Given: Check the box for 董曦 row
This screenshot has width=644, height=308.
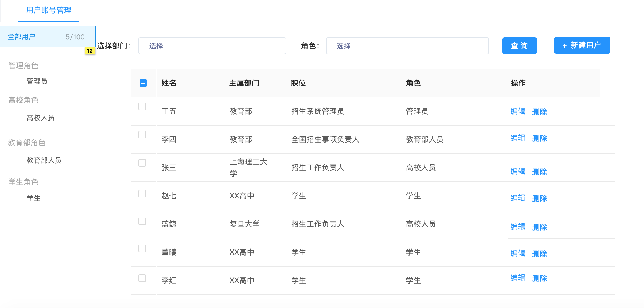Looking at the screenshot, I should coord(142,248).
